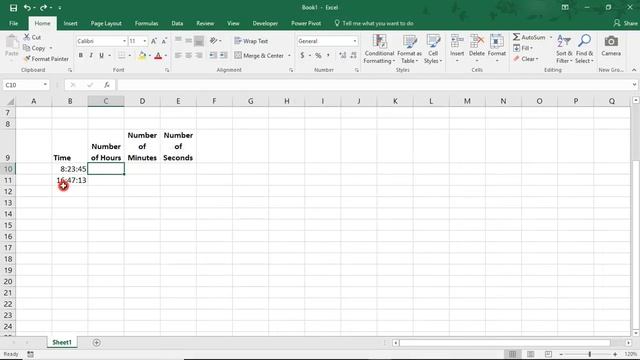The width and height of the screenshot is (640, 360).
Task: Click the Insert Function fx icon
Action: [107, 85]
